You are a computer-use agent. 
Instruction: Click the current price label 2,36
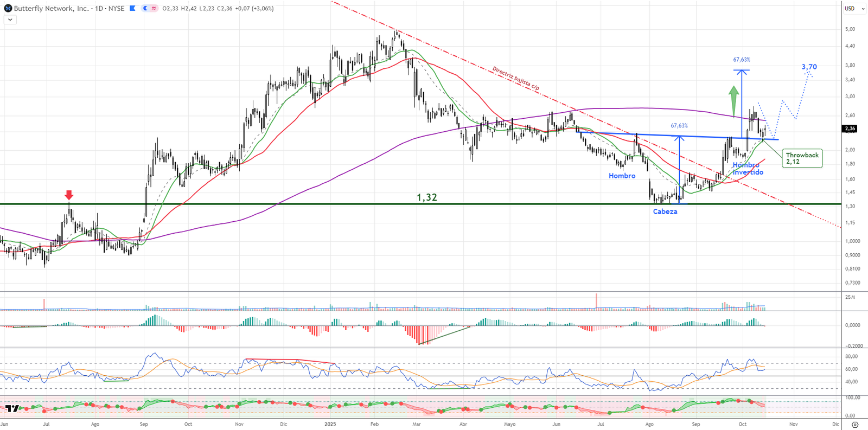(x=850, y=129)
